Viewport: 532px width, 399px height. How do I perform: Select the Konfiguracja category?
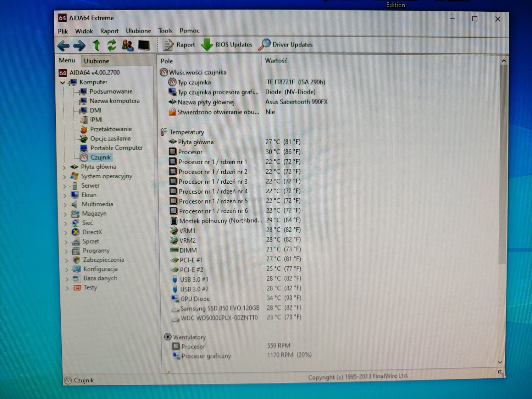(x=95, y=269)
